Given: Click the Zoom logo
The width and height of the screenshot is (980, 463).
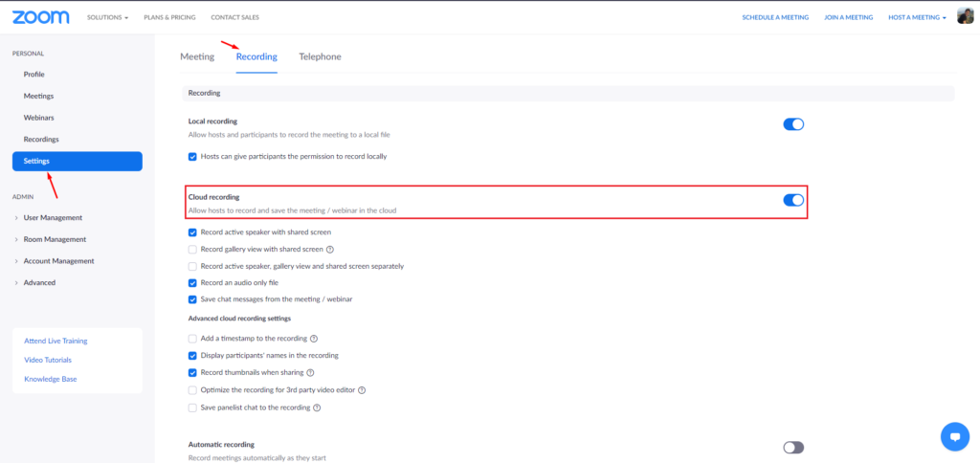Looking at the screenshot, I should coord(40,17).
